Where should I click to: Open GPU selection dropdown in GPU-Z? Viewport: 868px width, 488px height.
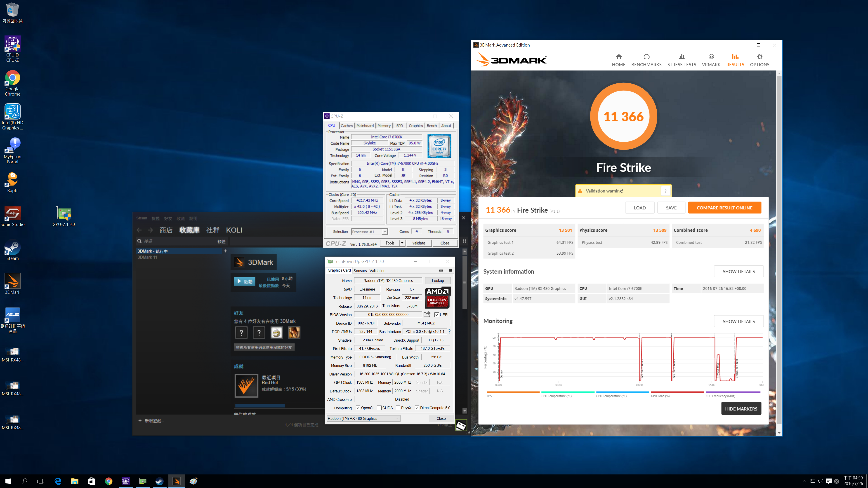click(363, 418)
